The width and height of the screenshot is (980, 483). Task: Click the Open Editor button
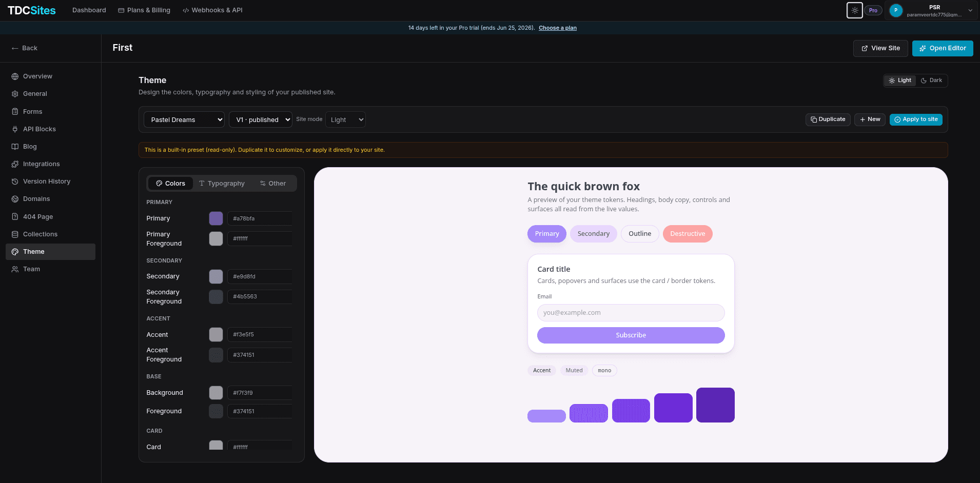tap(943, 48)
